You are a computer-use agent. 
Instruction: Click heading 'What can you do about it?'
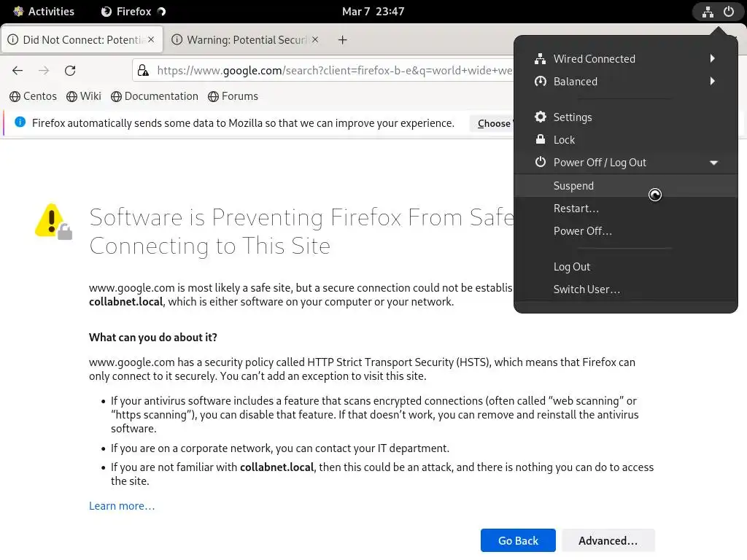tap(153, 337)
